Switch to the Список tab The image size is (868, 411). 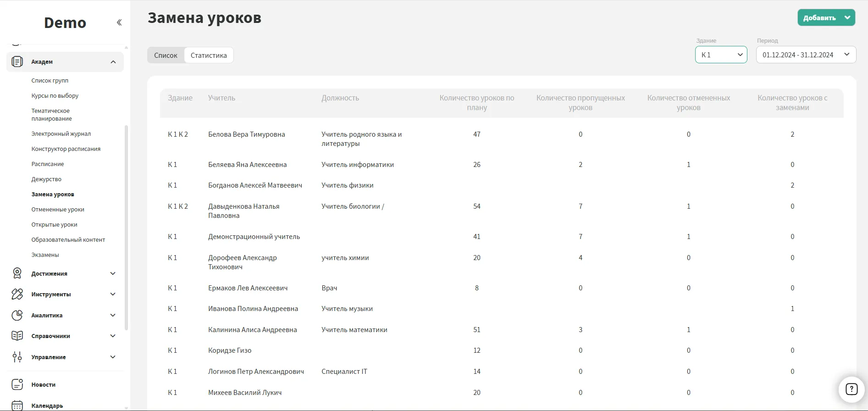pos(166,56)
